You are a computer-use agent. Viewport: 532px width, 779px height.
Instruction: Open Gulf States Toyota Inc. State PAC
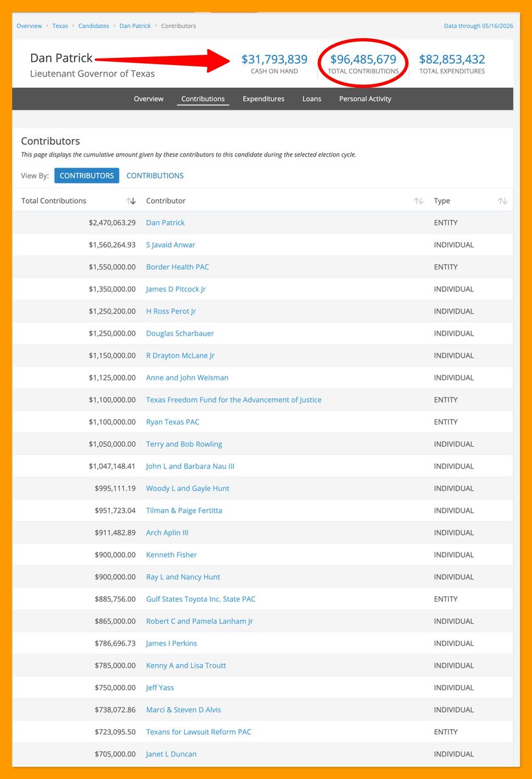click(201, 599)
